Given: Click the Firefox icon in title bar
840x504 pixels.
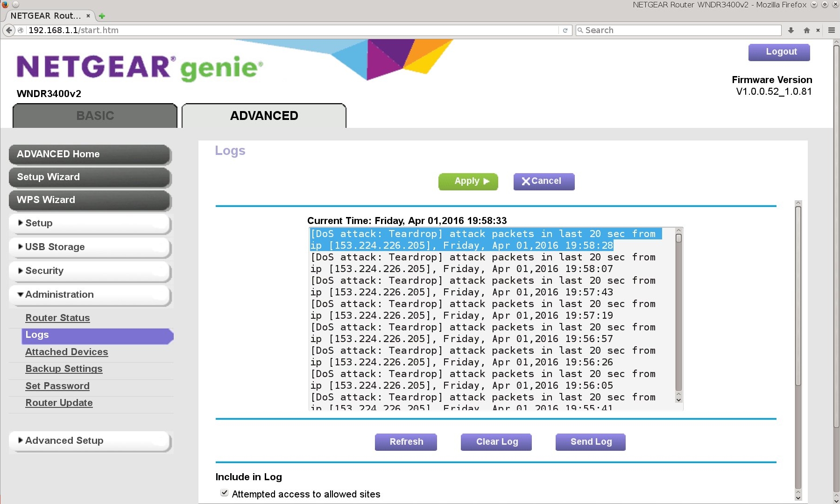Looking at the screenshot, I should 5,4.
